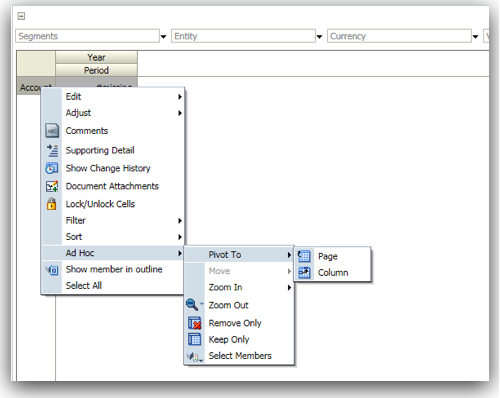
Task: Select Show member in outline entry
Action: click(x=113, y=269)
